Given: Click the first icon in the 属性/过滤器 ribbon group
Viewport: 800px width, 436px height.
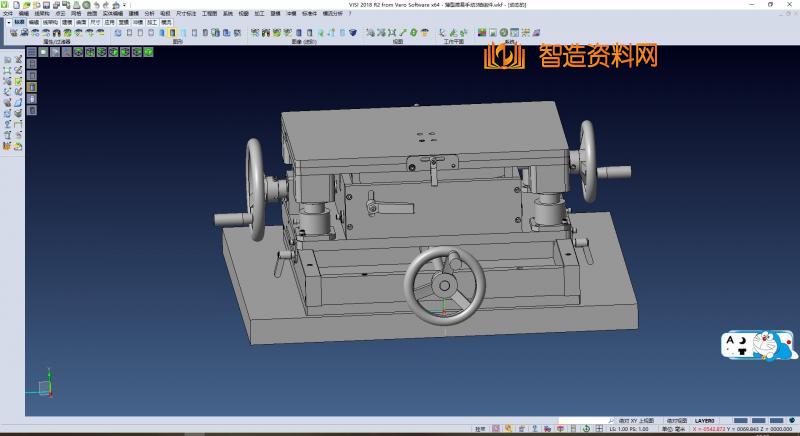Looking at the screenshot, I should pyautogui.click(x=12, y=33).
